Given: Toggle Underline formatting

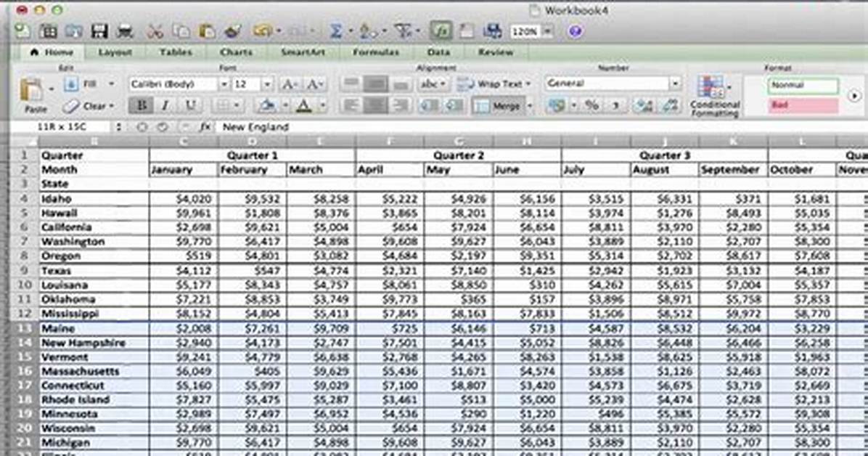Looking at the screenshot, I should [x=190, y=105].
